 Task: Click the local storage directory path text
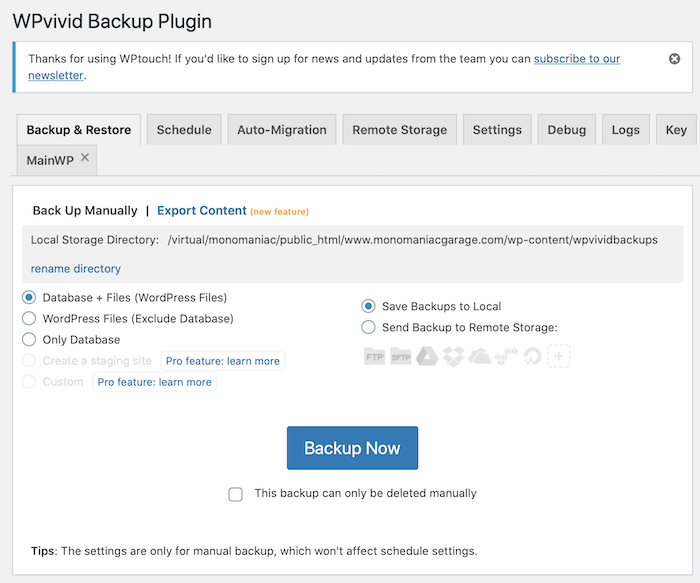pyautogui.click(x=412, y=240)
